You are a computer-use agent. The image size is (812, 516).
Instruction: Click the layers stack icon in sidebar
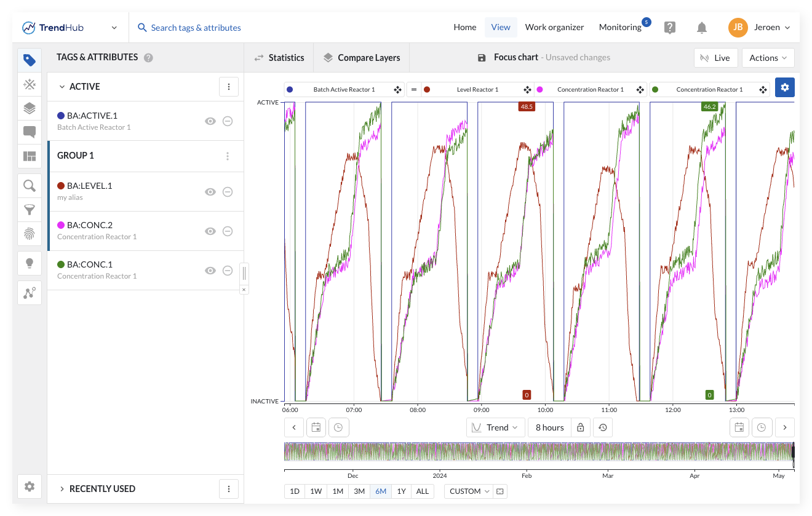coord(30,108)
